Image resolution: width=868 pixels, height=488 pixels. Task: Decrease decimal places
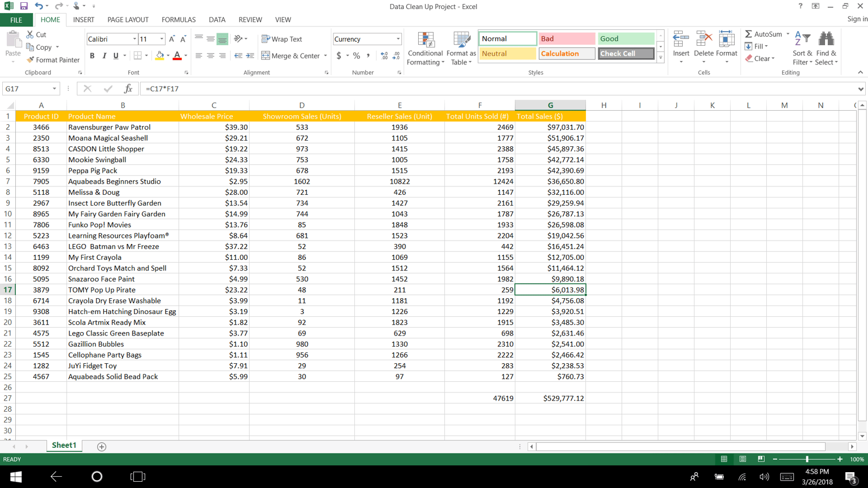[x=396, y=56]
